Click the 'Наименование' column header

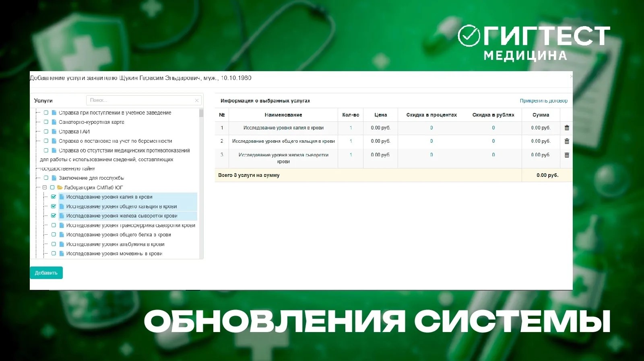pyautogui.click(x=283, y=115)
